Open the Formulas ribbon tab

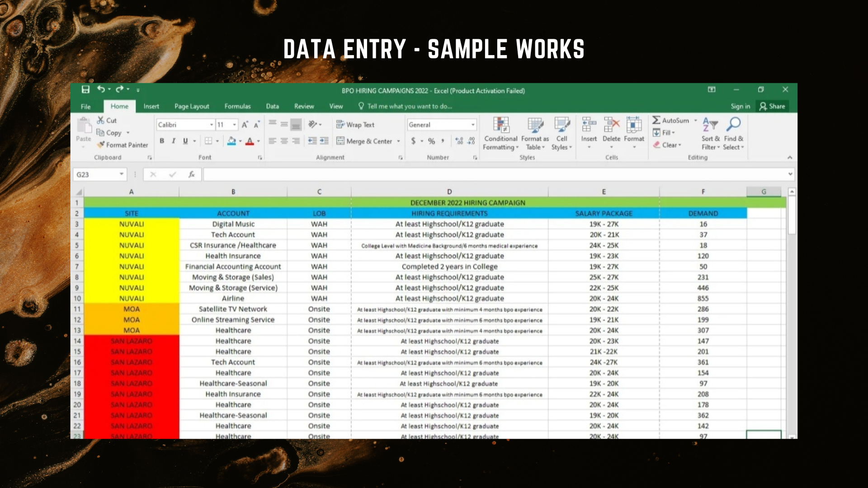click(x=237, y=106)
